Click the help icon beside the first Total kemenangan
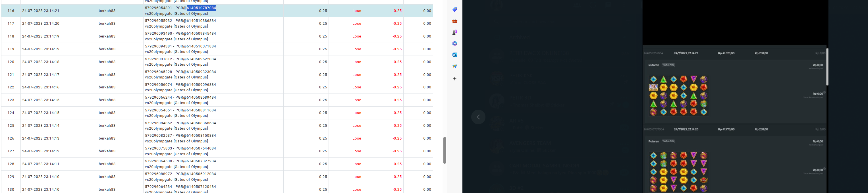 click(x=824, y=92)
